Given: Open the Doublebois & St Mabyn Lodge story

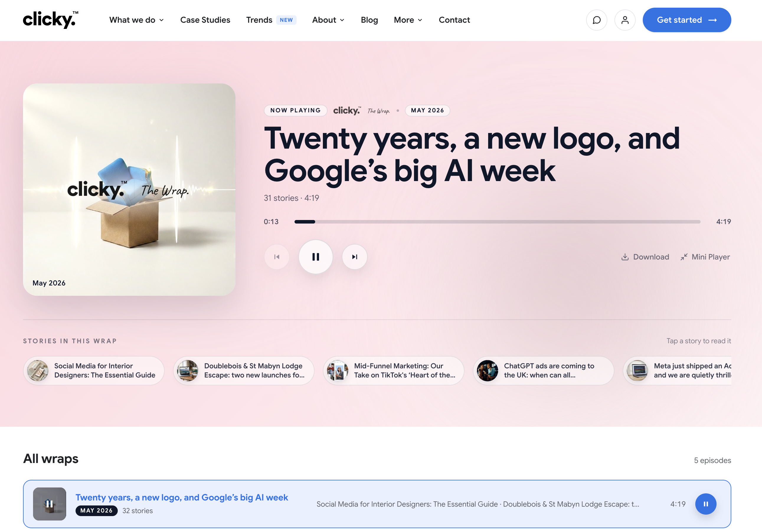Looking at the screenshot, I should 244,370.
